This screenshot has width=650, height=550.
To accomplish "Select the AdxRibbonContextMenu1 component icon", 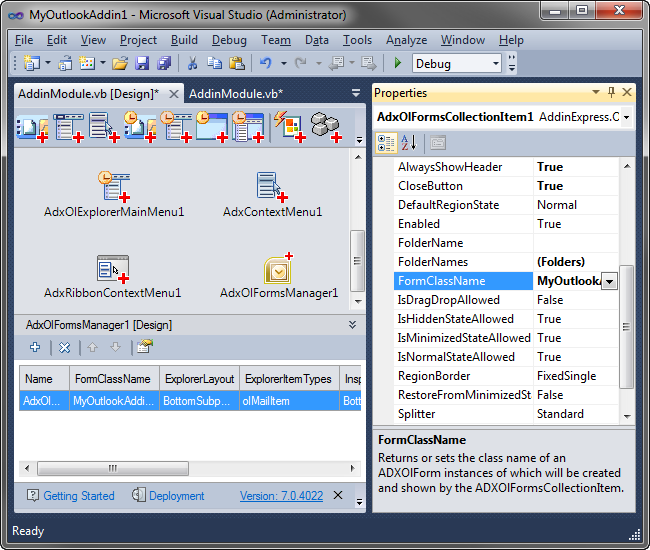I will coord(113,269).
